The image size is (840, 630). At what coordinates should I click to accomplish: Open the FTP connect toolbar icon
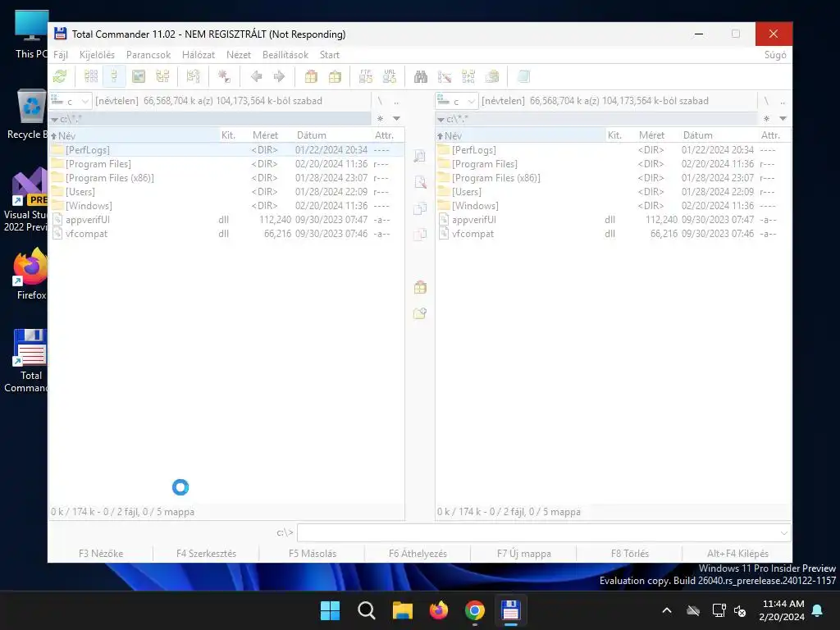[x=366, y=76]
